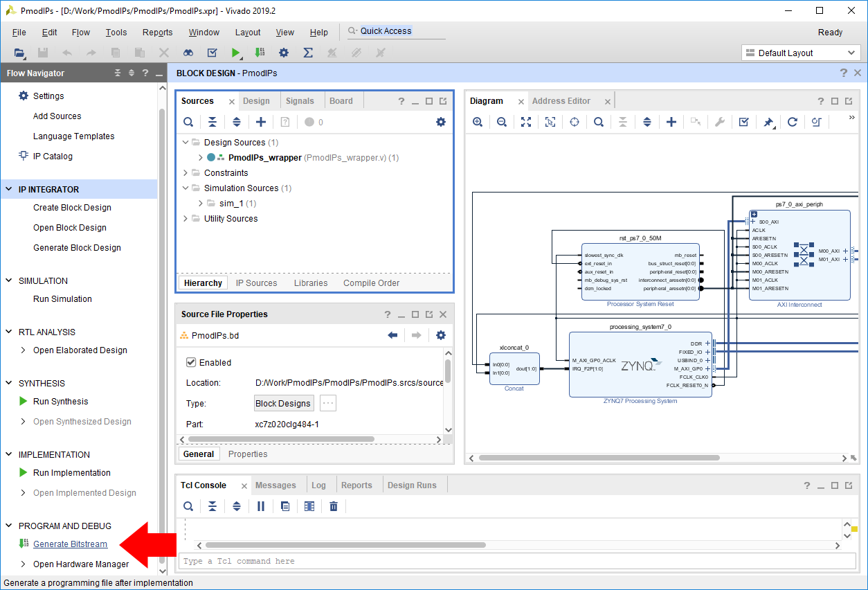
Task: Click the wrench Customize Block icon
Action: coord(720,122)
